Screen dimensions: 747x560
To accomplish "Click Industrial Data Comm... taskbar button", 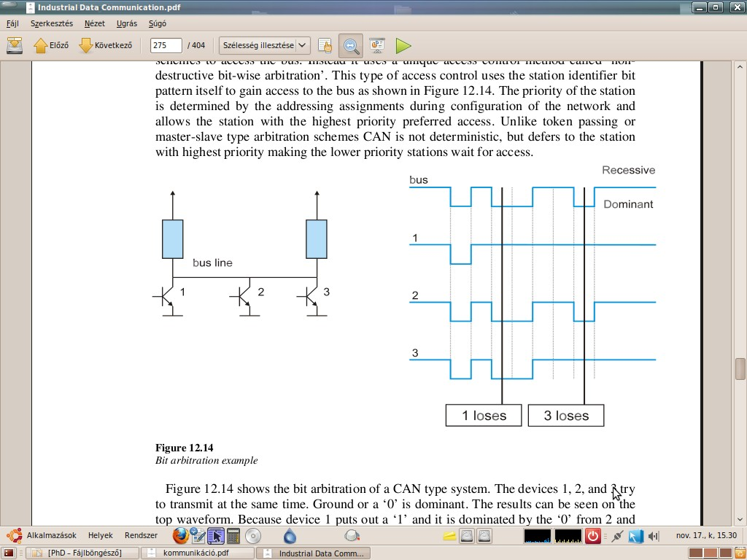I will click(x=313, y=553).
